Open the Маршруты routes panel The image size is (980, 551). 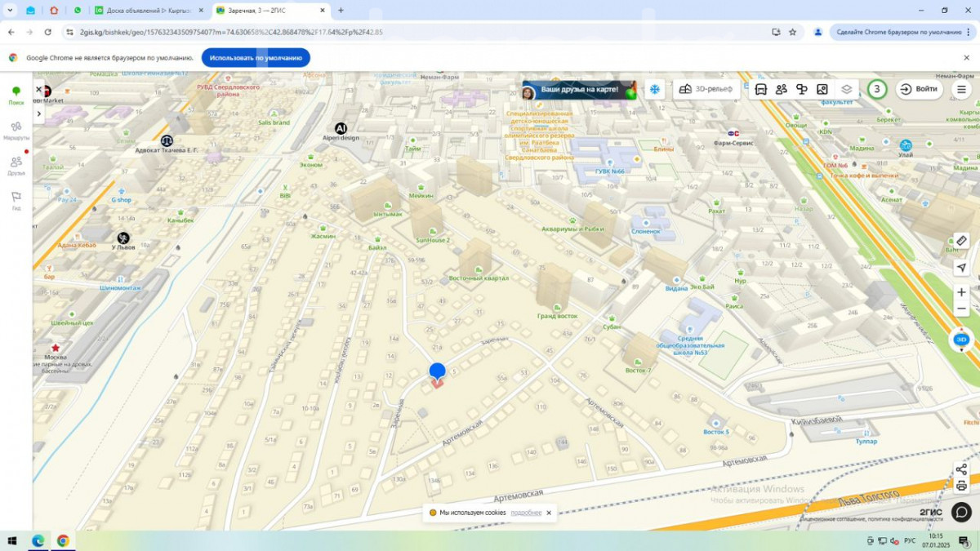(x=16, y=130)
